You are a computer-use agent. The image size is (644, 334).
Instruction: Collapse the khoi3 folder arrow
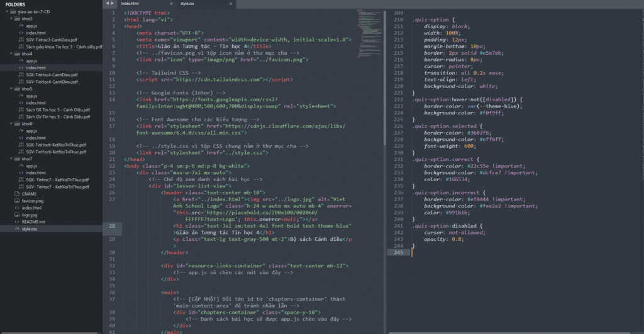coord(11,19)
